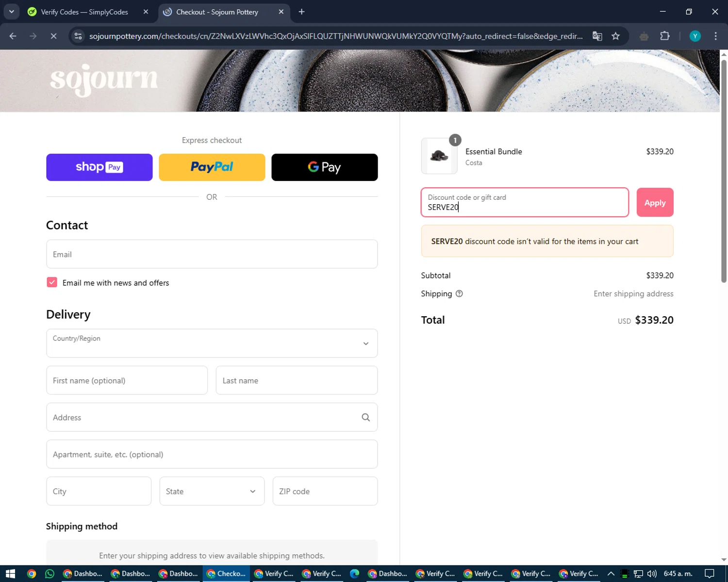Click the Discount code or gift card field
Image resolution: width=728 pixels, height=582 pixels.
pos(525,203)
